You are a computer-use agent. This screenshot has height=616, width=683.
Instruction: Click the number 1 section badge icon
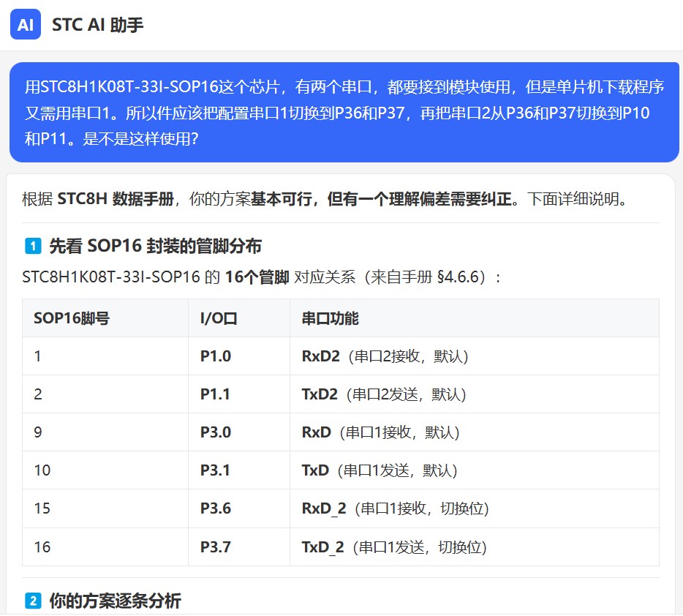click(x=33, y=246)
